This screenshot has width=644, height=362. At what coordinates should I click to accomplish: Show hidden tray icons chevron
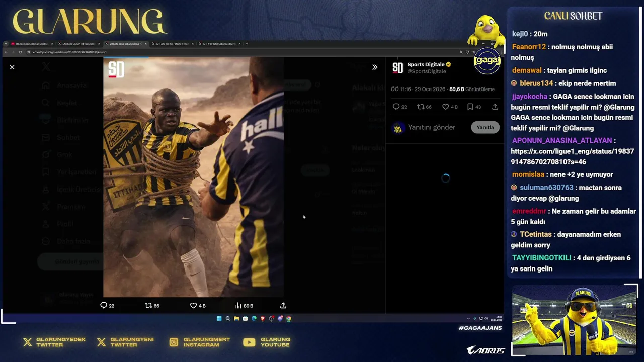468,318
